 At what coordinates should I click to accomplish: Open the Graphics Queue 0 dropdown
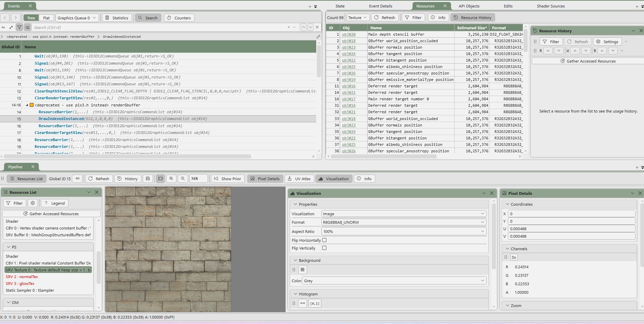point(77,18)
